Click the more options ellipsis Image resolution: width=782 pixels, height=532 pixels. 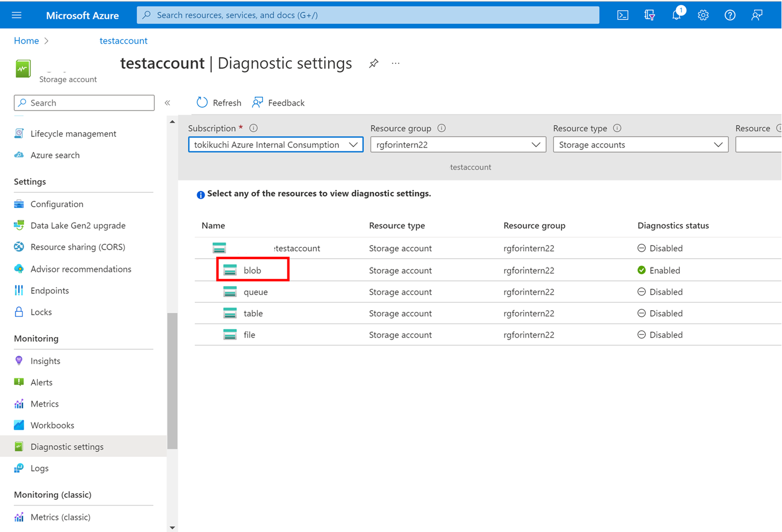(x=395, y=64)
